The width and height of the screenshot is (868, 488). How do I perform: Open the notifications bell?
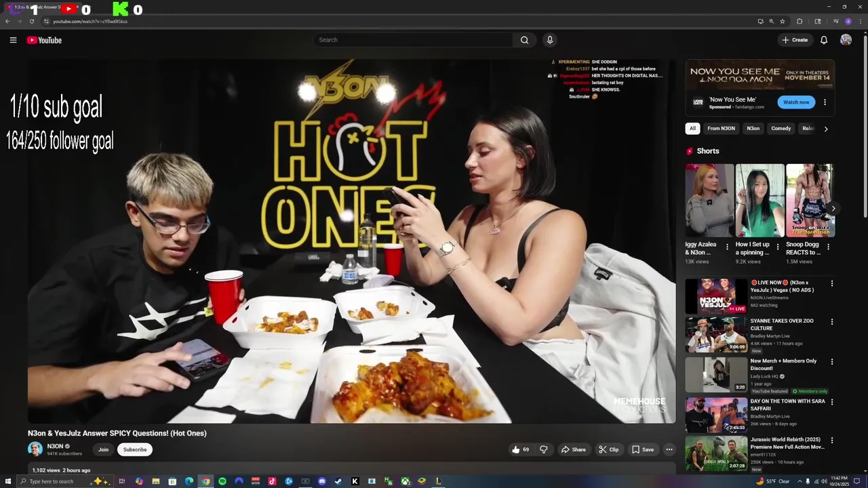(x=824, y=40)
